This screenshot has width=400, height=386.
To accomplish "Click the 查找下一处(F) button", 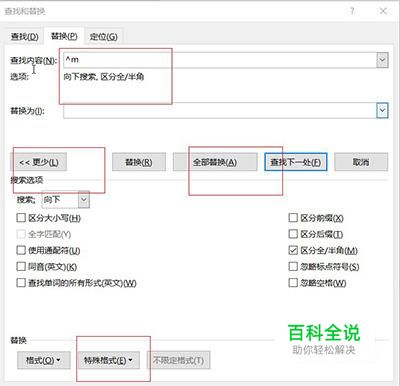I will point(296,162).
